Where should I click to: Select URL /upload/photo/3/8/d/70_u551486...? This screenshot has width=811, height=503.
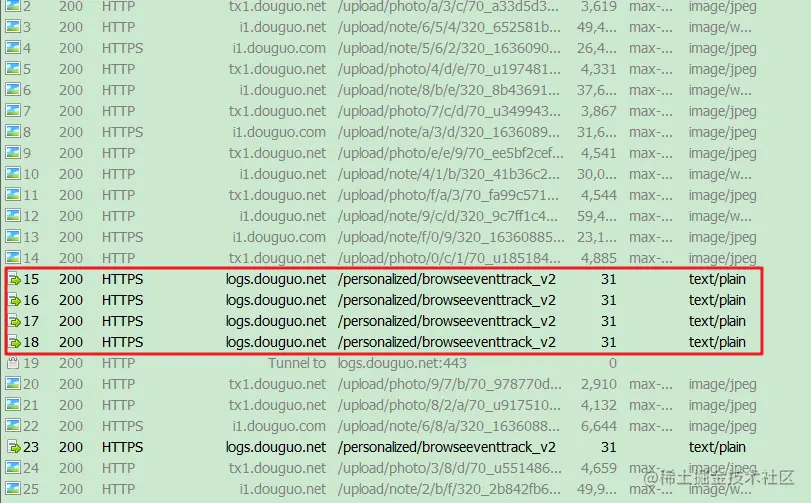click(449, 468)
